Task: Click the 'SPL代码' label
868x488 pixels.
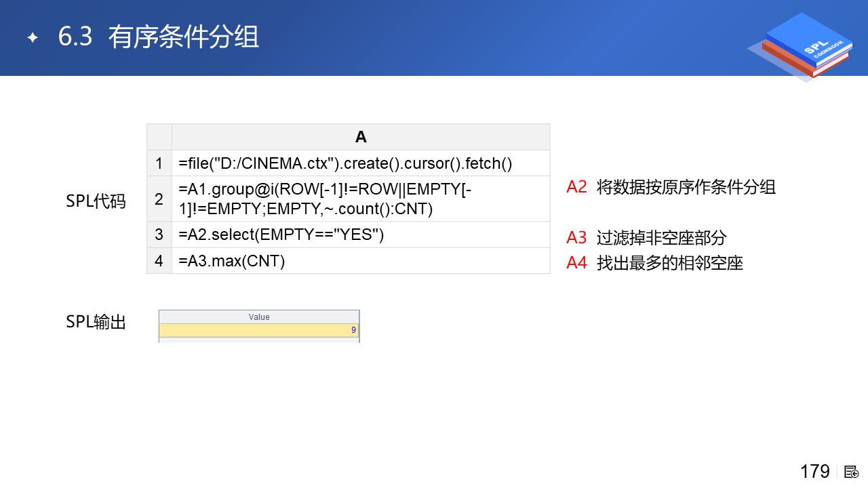Action: pyautogui.click(x=96, y=201)
